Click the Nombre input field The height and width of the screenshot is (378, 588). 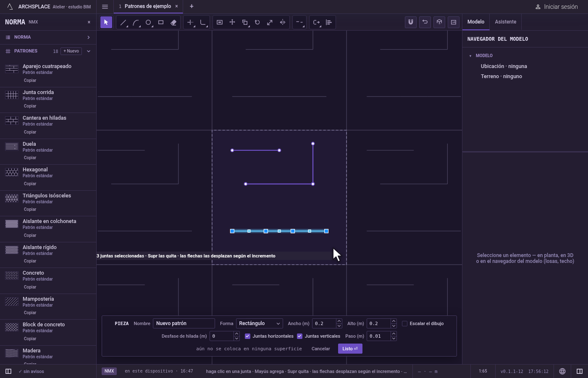pos(184,323)
